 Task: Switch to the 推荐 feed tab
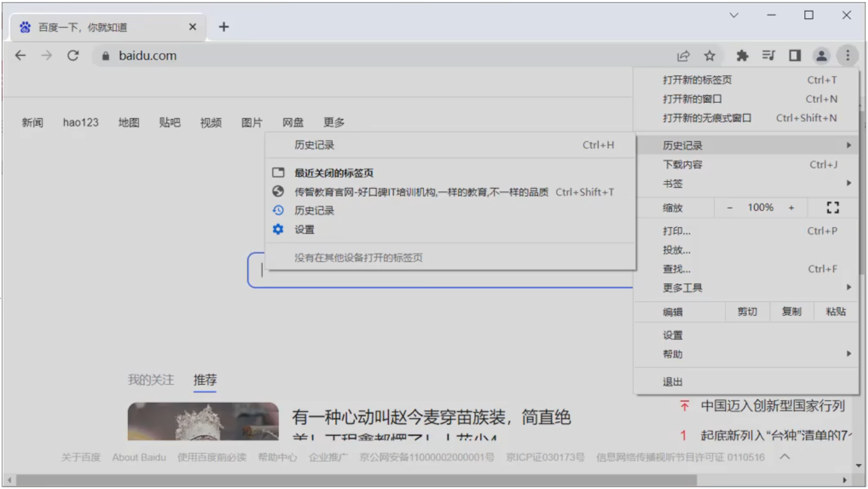tap(205, 380)
